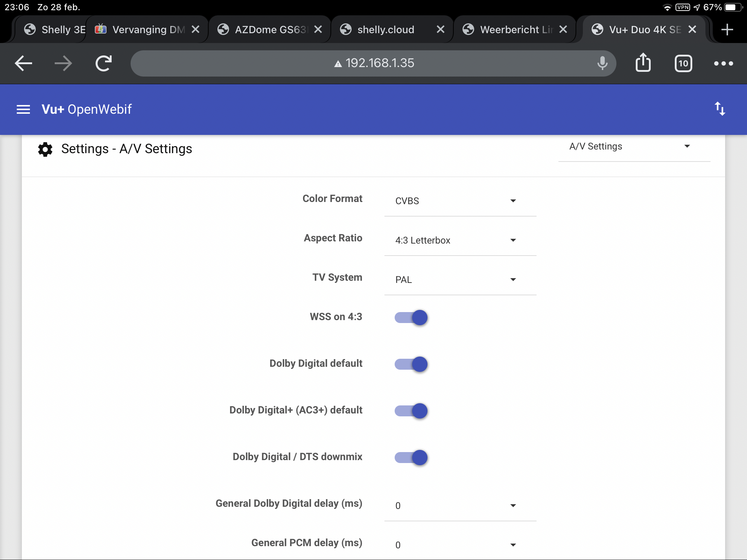Open the three-dot browser menu
Viewport: 747px width, 560px height.
pos(723,63)
